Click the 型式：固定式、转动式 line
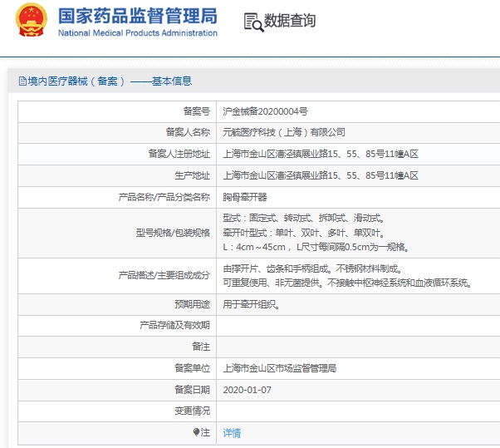The image size is (500, 448). [x=305, y=218]
